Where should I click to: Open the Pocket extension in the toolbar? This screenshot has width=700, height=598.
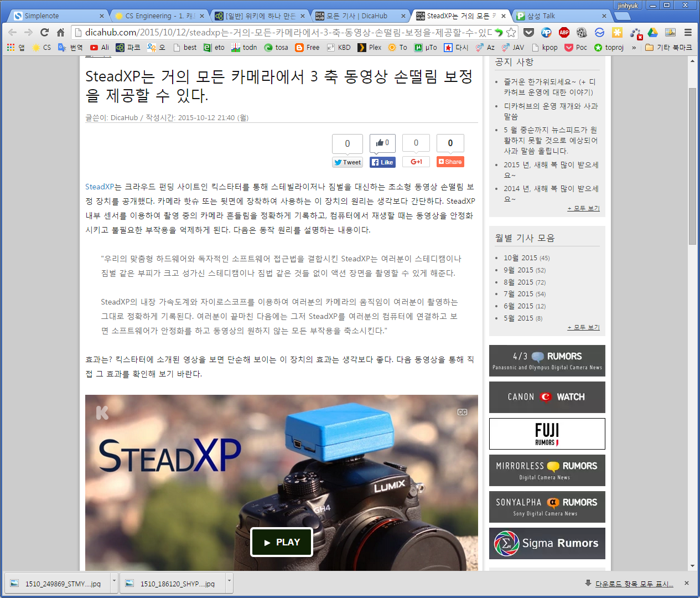[528, 33]
